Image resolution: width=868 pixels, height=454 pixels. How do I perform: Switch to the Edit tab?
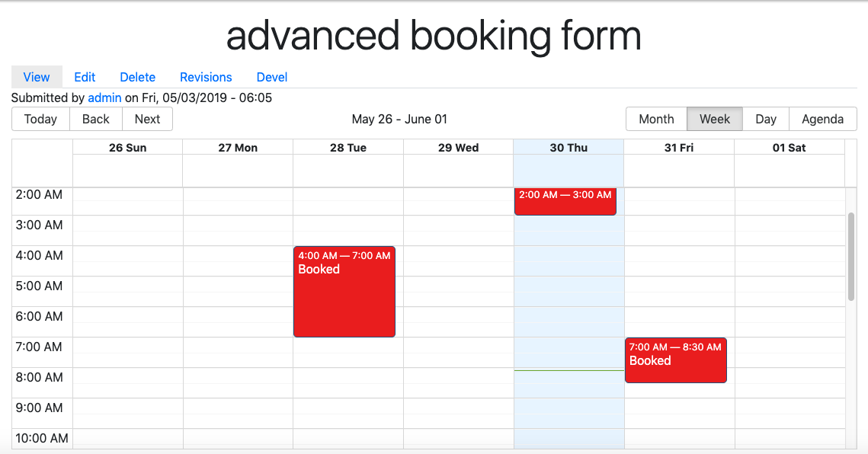pos(85,77)
